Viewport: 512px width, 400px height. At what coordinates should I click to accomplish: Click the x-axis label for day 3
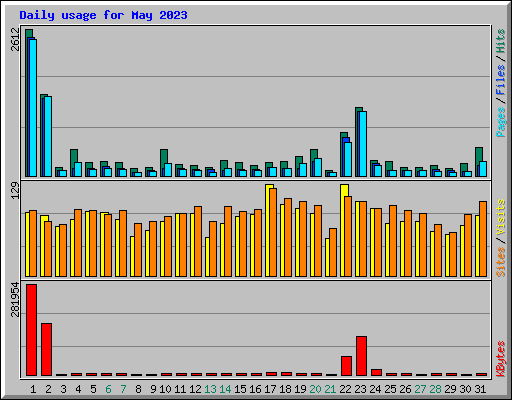point(63,389)
